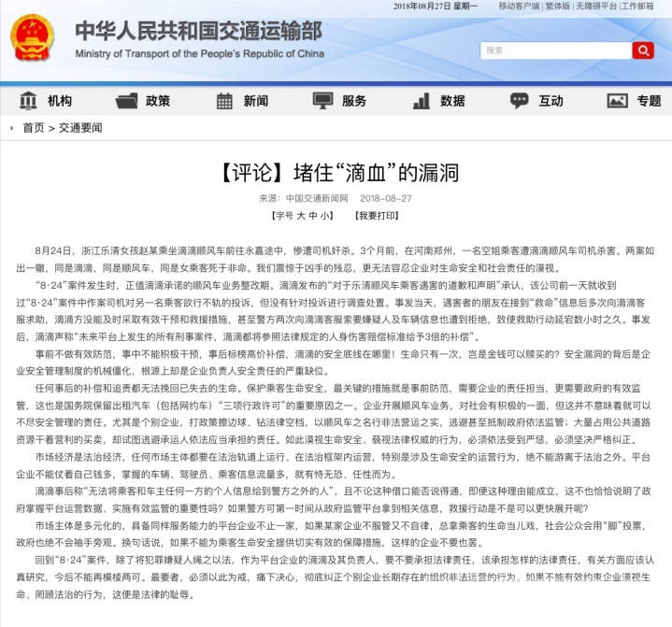Click the article date 2018-08-27

coord(386,198)
